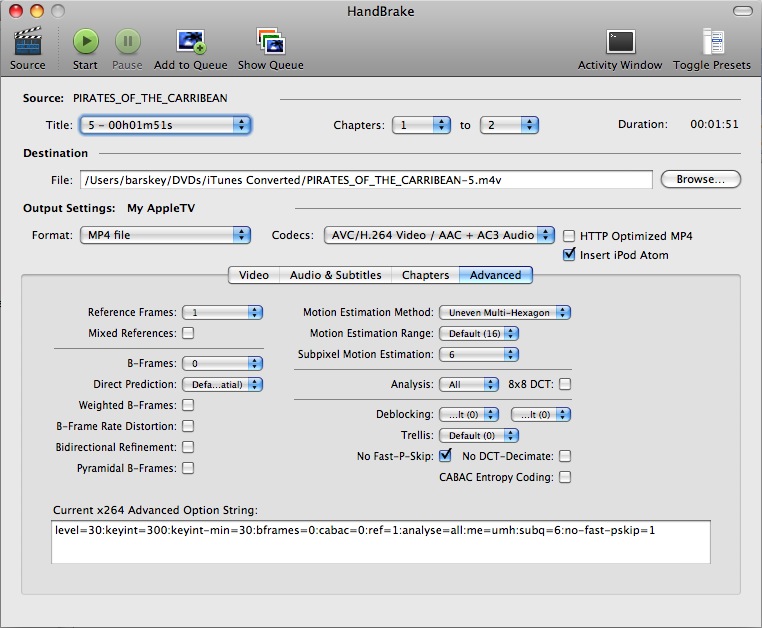This screenshot has width=762, height=628.
Task: Open the first Deblocking dropdown
Action: point(468,415)
